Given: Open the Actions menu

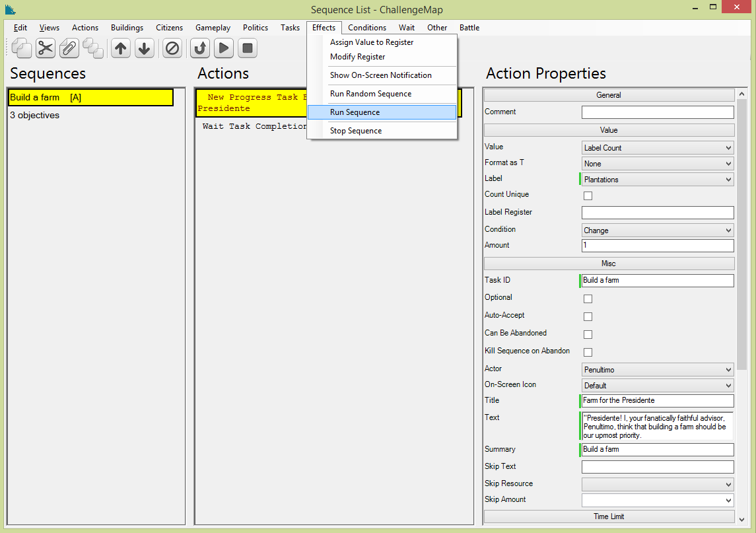Looking at the screenshot, I should (85, 28).
